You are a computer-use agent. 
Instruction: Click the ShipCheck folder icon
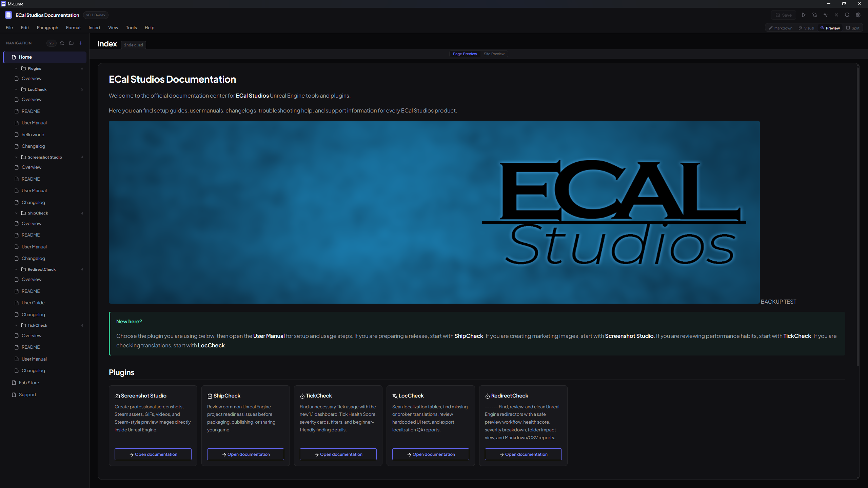coord(23,213)
